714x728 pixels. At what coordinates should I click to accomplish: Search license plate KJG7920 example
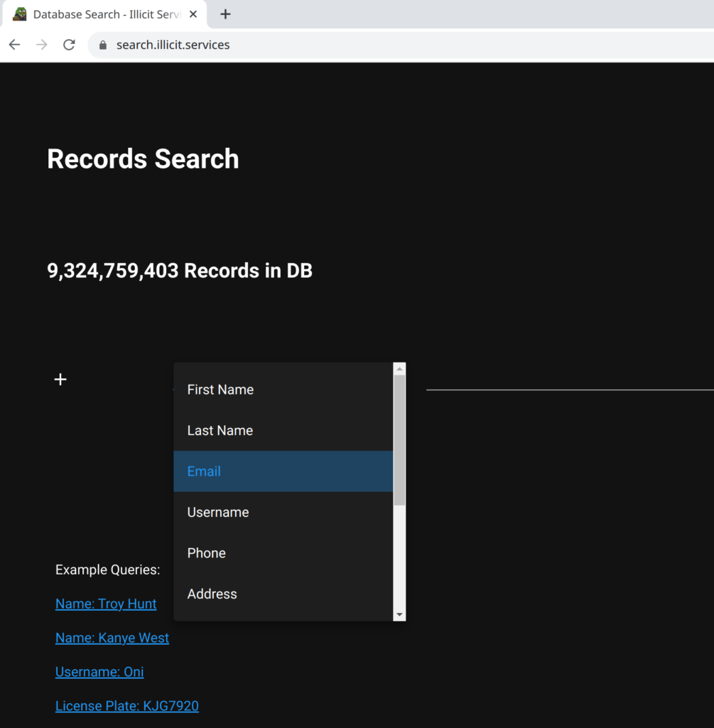point(126,705)
